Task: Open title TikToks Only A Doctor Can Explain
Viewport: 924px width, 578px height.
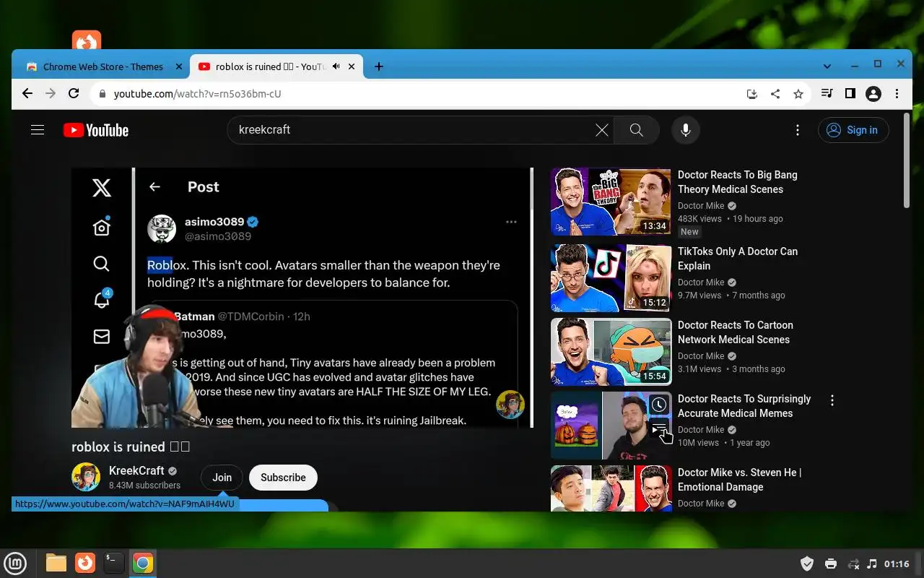Action: (x=737, y=259)
